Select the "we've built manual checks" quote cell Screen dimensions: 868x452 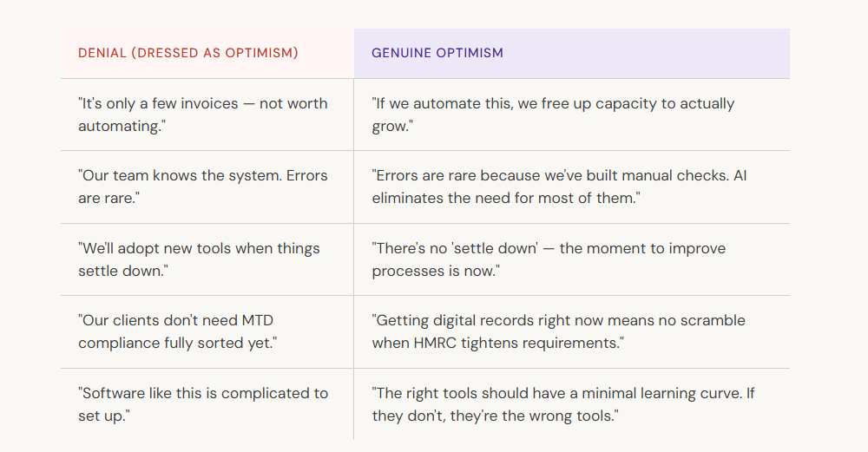(x=559, y=187)
